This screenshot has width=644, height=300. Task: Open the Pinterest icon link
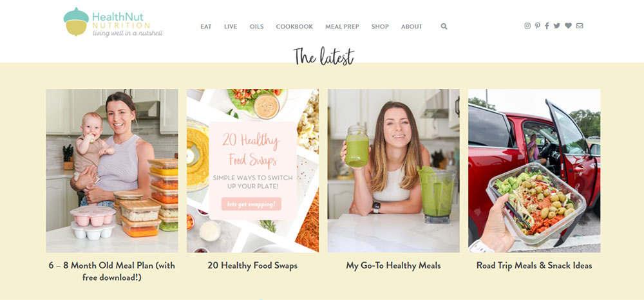tap(538, 26)
